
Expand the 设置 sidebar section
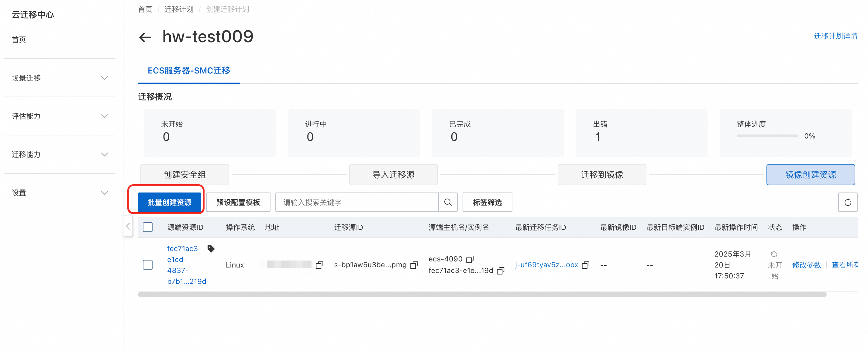click(x=60, y=193)
